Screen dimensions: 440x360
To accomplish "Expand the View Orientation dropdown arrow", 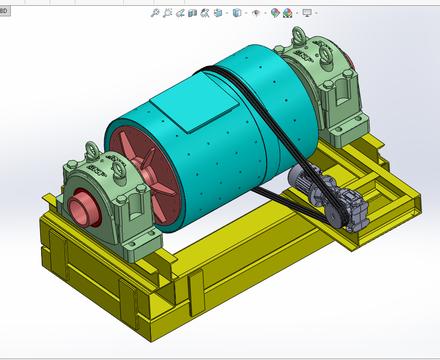I will 227,13.
